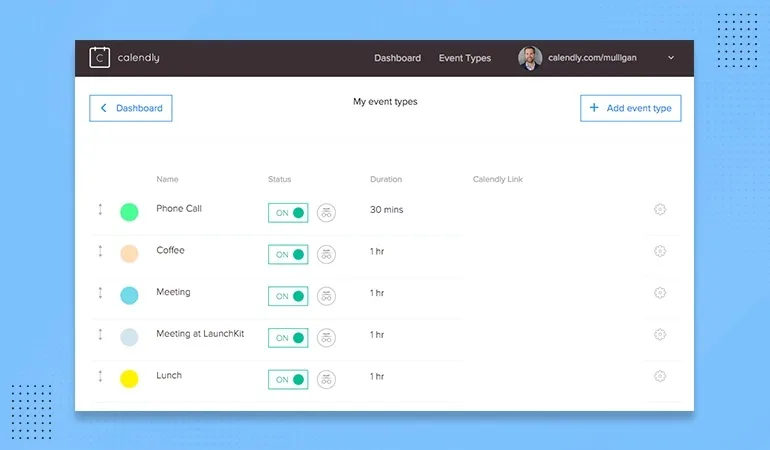Screen dimensions: 770x450
Task: Click the reorder arrows beside Phone Call
Action: [x=100, y=210]
